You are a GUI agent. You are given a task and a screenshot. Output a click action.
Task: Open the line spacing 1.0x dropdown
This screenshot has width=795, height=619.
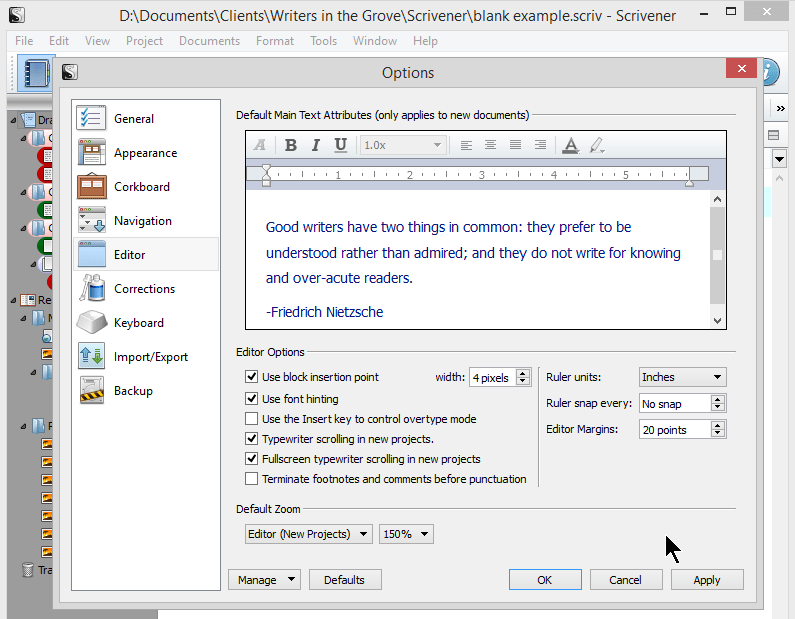click(404, 145)
